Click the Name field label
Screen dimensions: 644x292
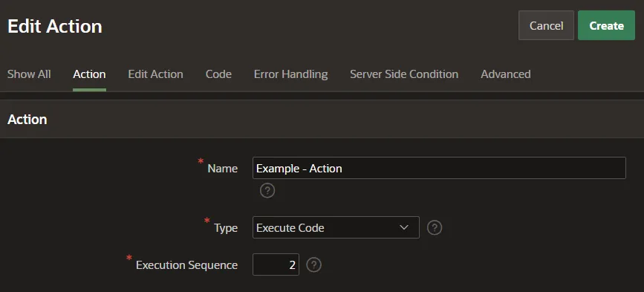pos(223,169)
